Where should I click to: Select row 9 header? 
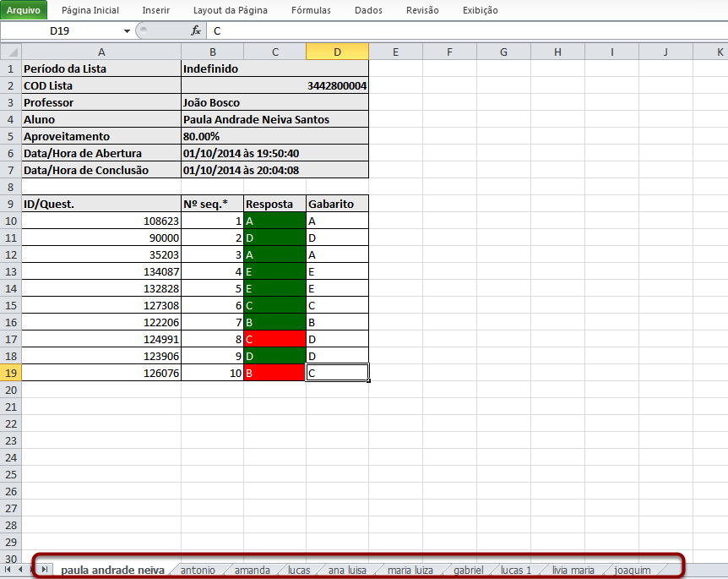click(x=10, y=204)
